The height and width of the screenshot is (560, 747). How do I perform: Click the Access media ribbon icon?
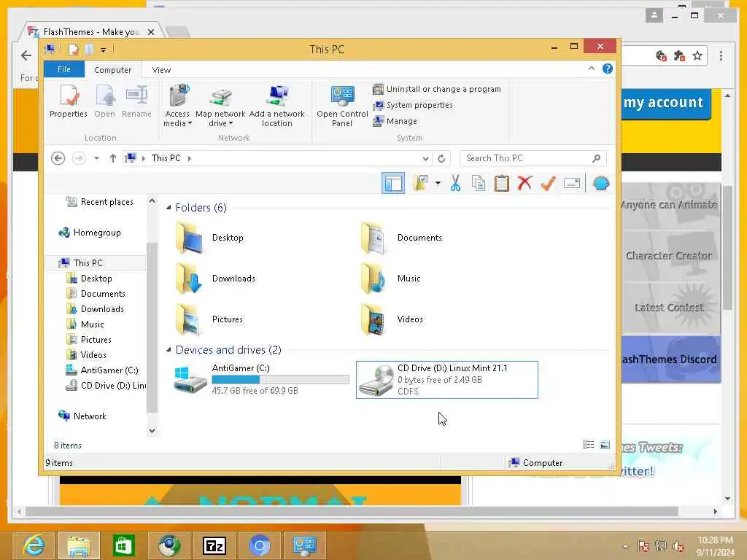click(177, 105)
